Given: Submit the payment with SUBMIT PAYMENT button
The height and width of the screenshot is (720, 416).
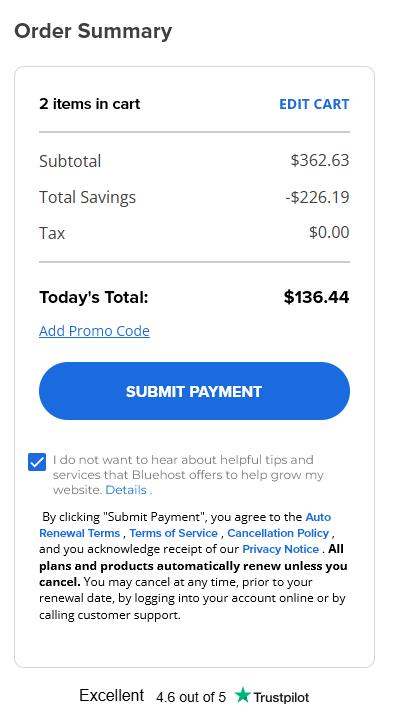Looking at the screenshot, I should tap(194, 391).
